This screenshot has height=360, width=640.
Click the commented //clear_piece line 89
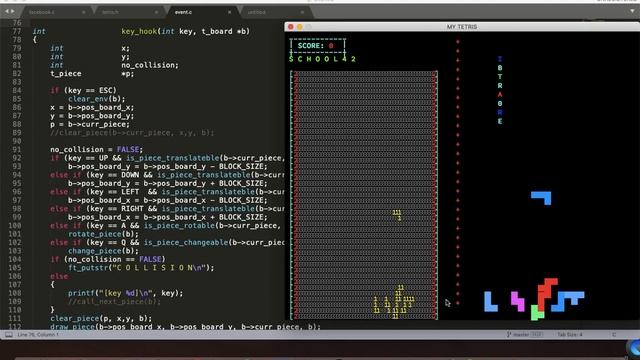pyautogui.click(x=132, y=133)
